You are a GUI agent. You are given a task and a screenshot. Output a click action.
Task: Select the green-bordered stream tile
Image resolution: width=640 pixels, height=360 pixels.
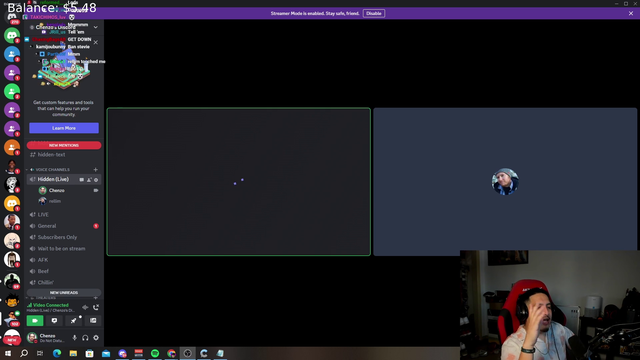[x=239, y=182]
